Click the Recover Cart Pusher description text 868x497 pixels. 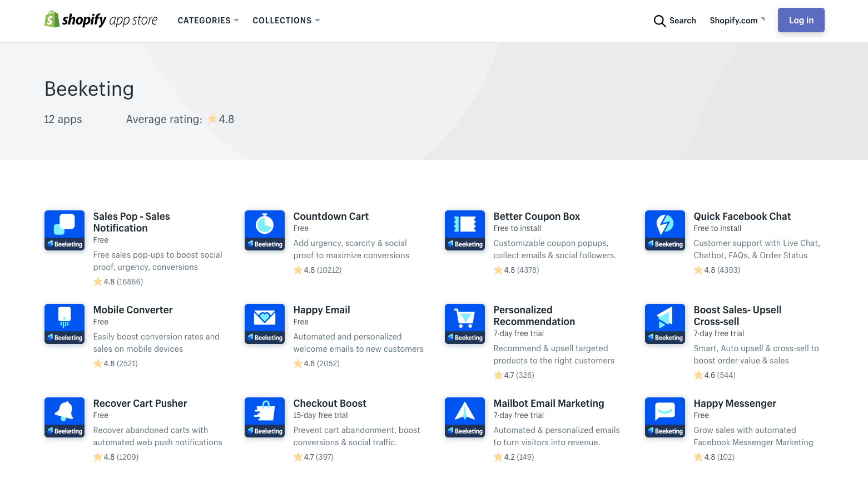click(x=158, y=436)
